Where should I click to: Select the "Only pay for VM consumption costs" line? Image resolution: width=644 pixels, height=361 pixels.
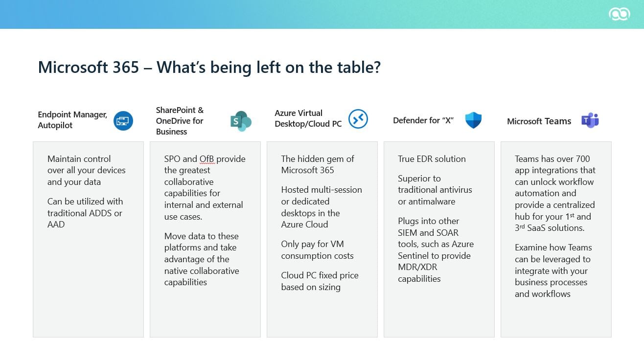pyautogui.click(x=317, y=249)
